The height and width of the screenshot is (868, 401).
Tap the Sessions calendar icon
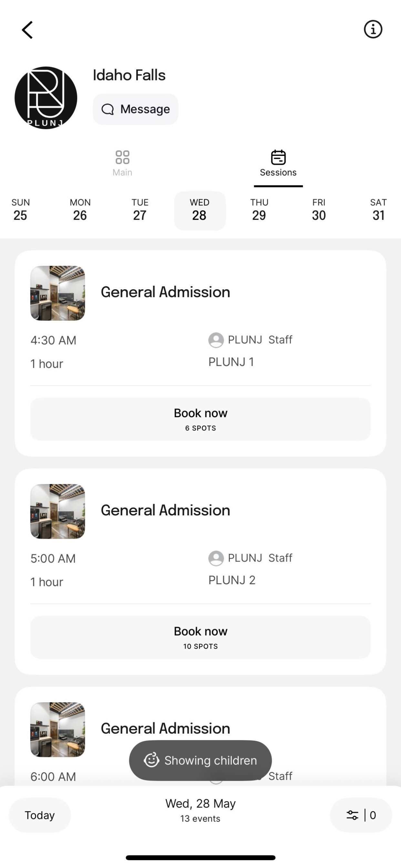tap(278, 157)
